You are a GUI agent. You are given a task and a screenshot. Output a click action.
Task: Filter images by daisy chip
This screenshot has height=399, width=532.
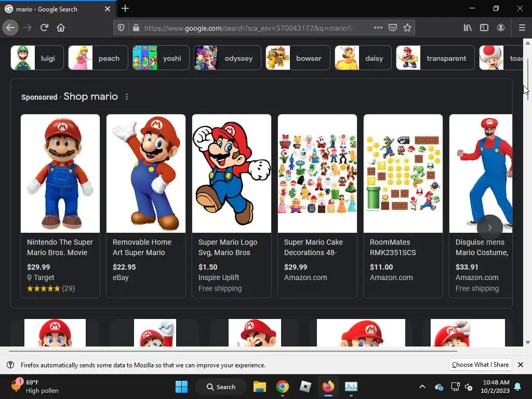tap(363, 58)
